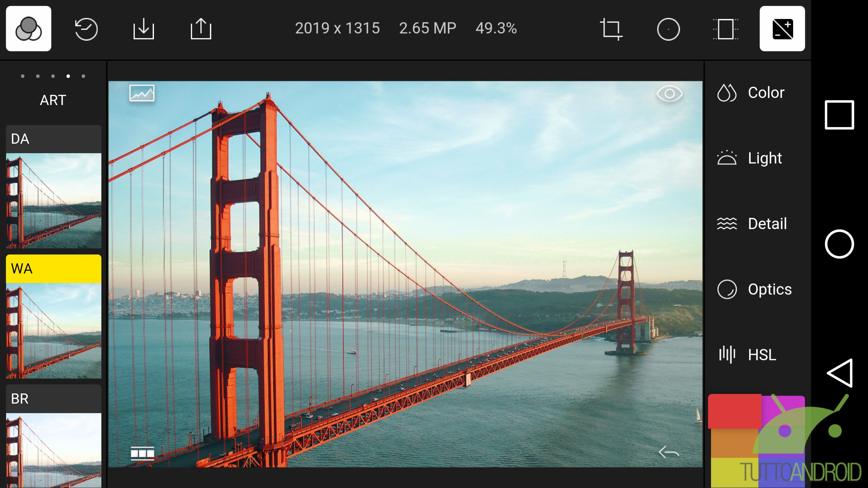The image size is (868, 488).
Task: Tap the film strip icon at bottom left
Action: click(142, 453)
